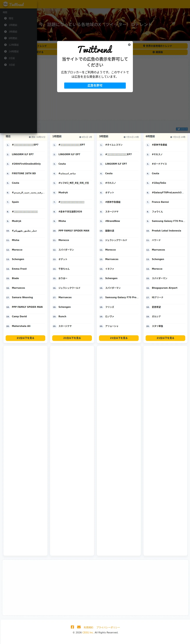Open 世界の各地域のトレンド with pin icon
This screenshot has width=190, height=644.
click(x=157, y=46)
